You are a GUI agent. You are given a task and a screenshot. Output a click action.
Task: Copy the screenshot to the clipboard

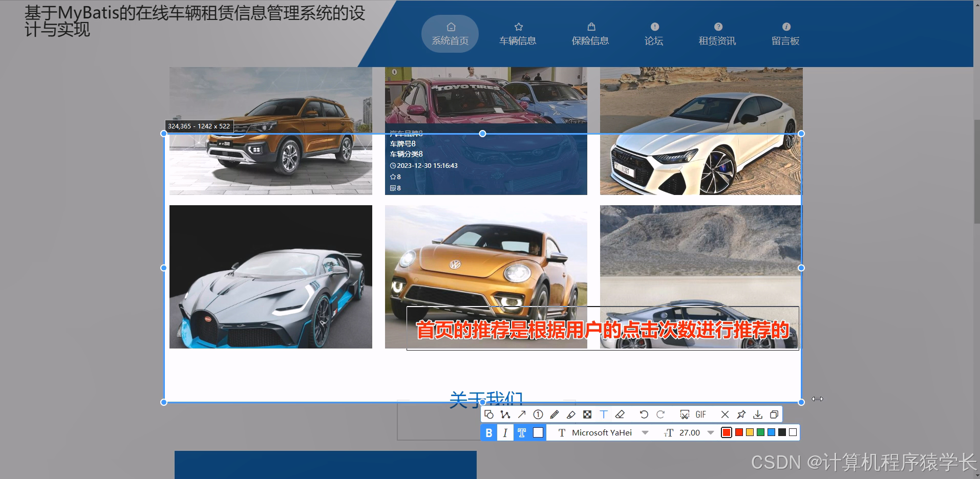click(x=774, y=415)
